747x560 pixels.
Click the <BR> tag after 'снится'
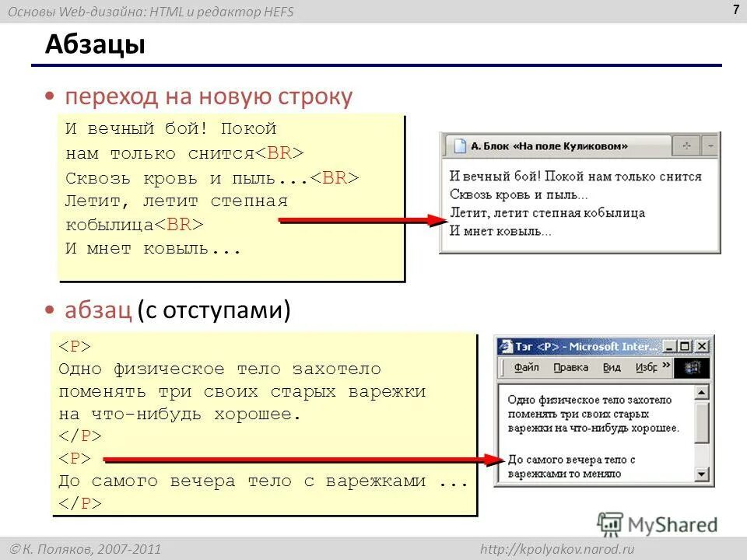click(x=279, y=153)
